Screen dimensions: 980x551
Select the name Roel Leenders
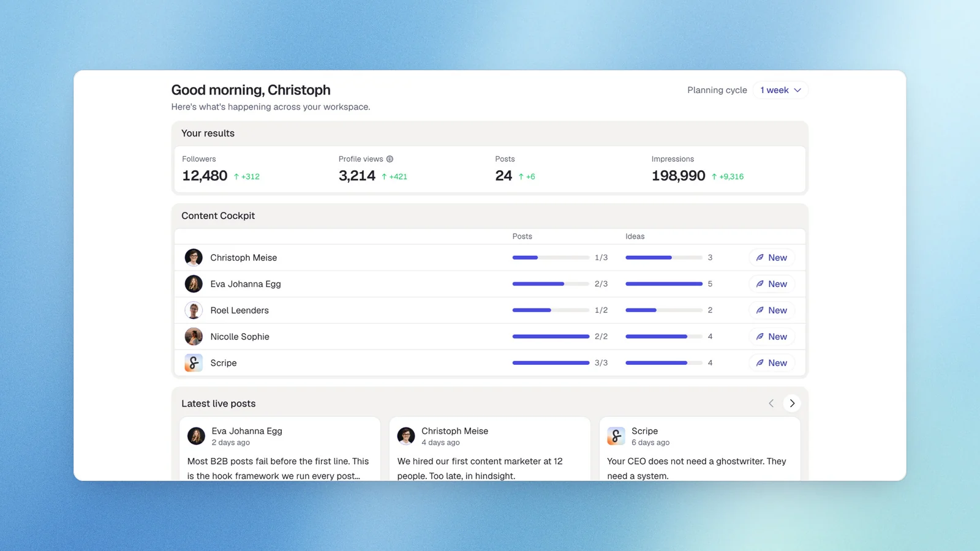click(239, 310)
